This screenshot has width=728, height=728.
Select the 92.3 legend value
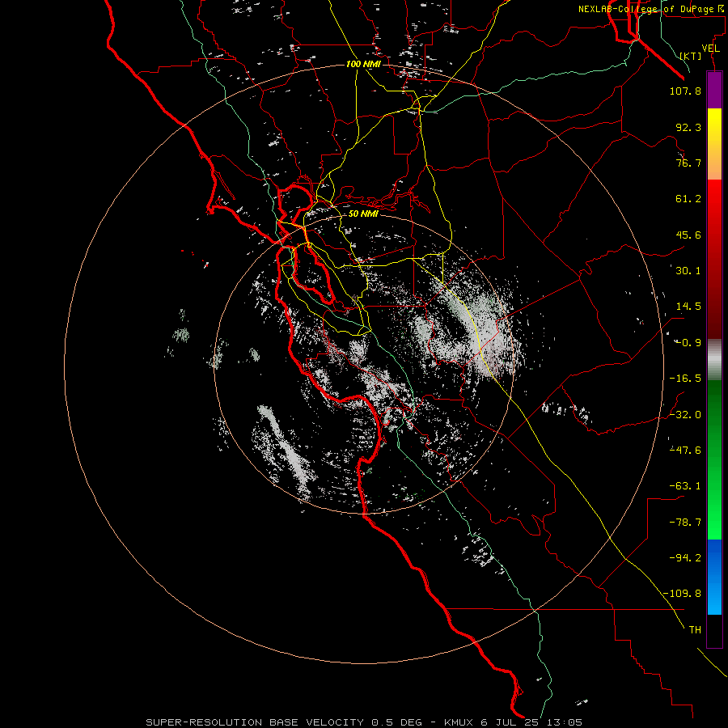click(688, 127)
